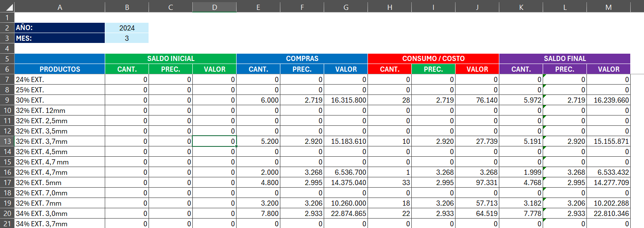
Task: Select product cell 32% EXT. 3,7mm
Action: click(x=60, y=141)
